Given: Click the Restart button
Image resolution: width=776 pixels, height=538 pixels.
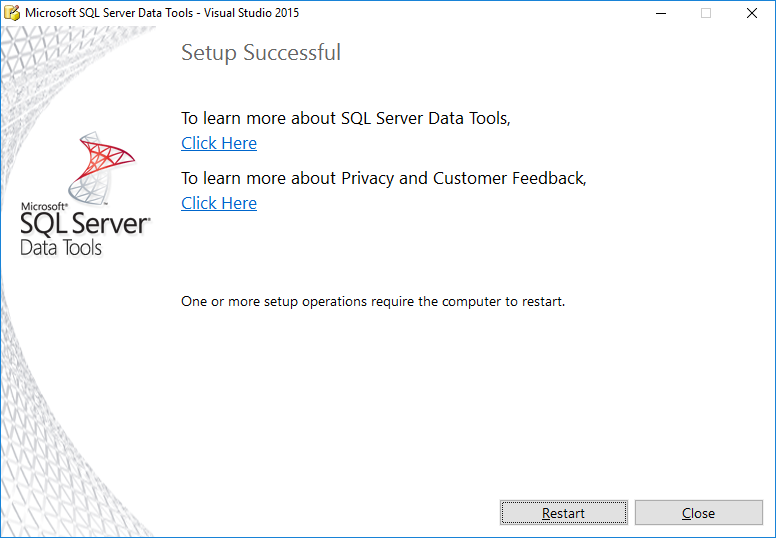Looking at the screenshot, I should point(564,513).
